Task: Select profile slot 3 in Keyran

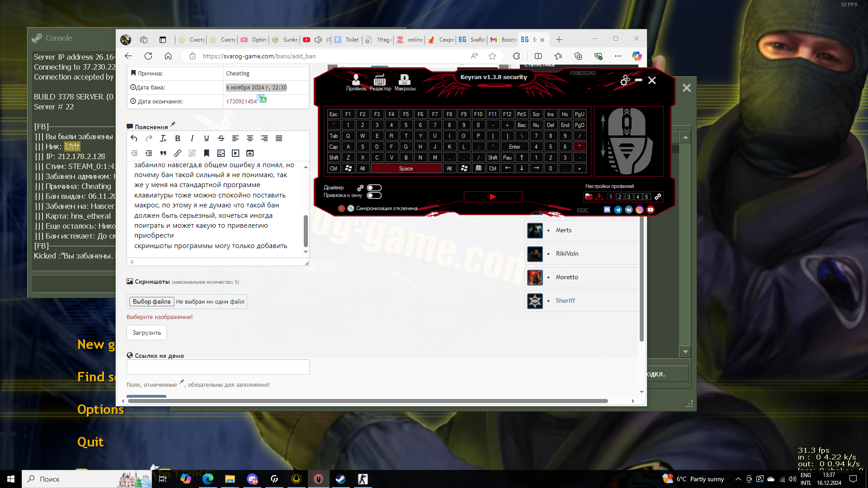Action: tap(629, 197)
